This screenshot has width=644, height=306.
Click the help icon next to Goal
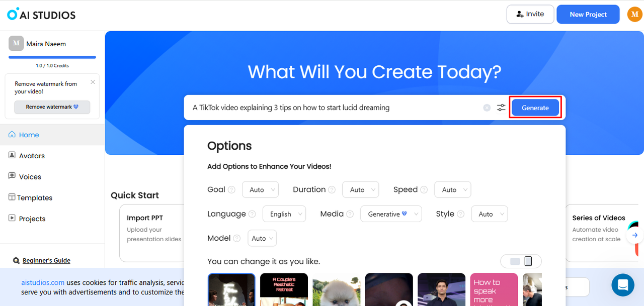[231, 190]
